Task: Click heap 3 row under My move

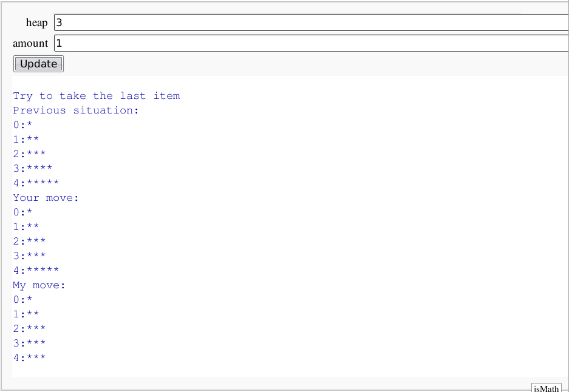Action: point(29,343)
